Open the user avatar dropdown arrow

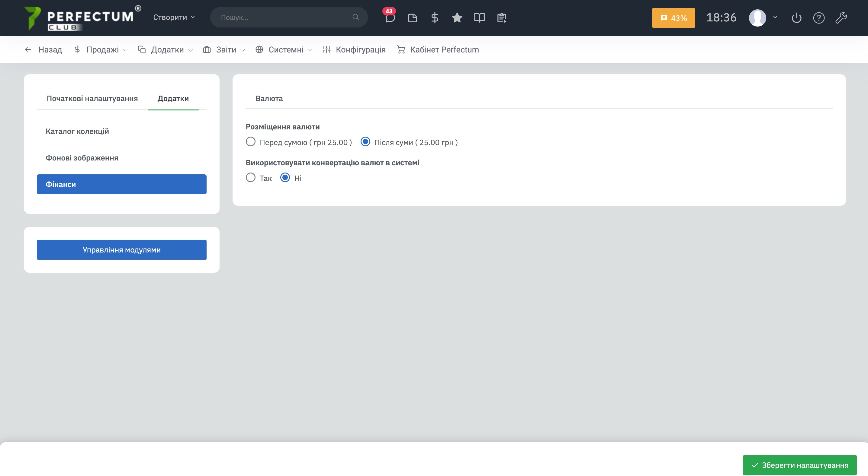click(775, 17)
